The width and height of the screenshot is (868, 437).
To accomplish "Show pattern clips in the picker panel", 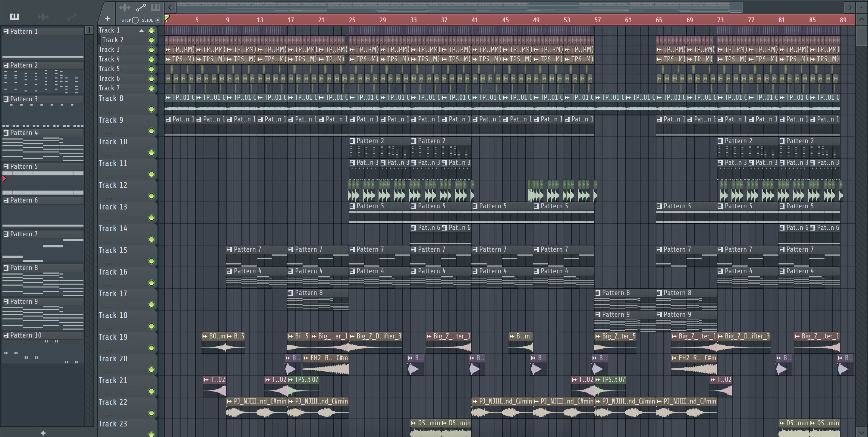I will (14, 17).
